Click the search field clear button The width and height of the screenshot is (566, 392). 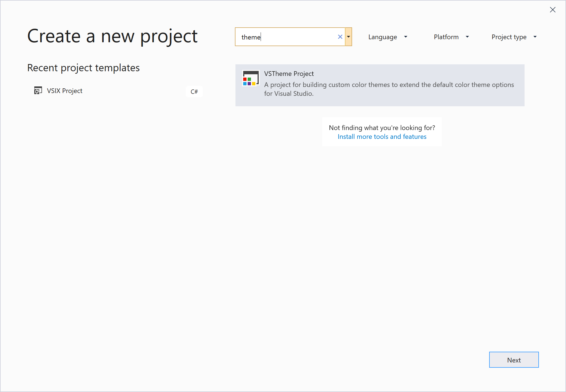[340, 36]
